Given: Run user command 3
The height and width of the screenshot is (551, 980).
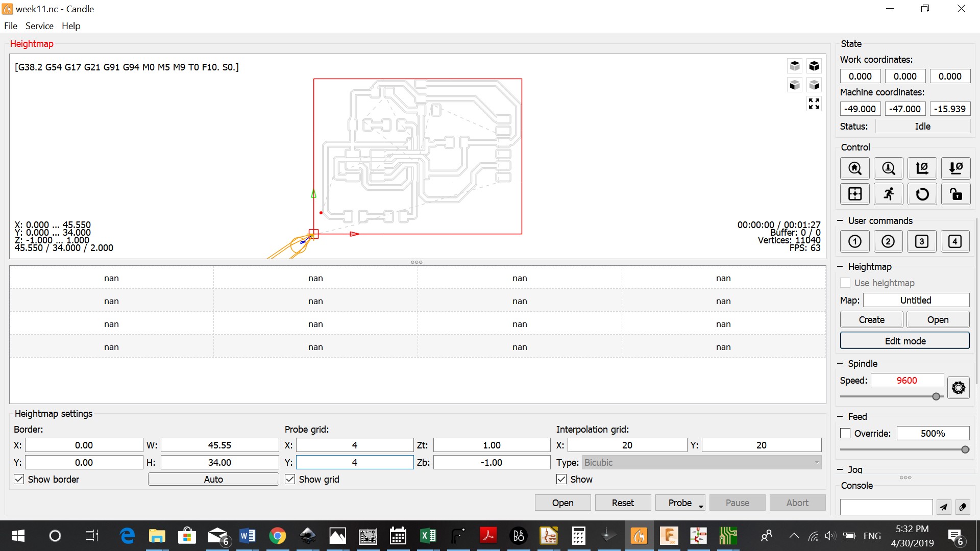Looking at the screenshot, I should 921,241.
